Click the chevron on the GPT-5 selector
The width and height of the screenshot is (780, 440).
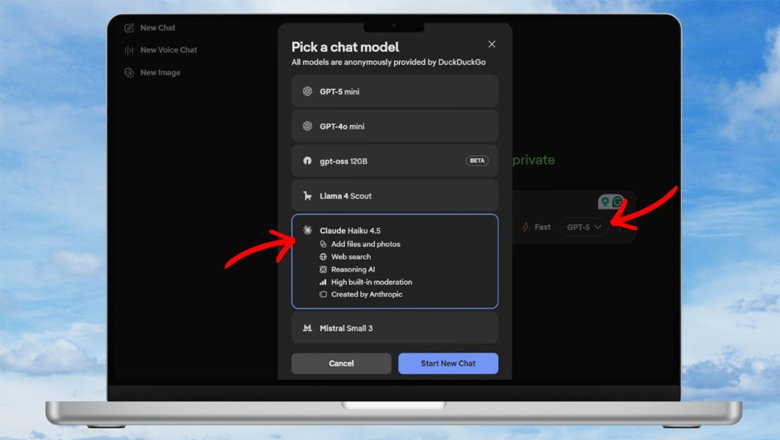(x=598, y=227)
